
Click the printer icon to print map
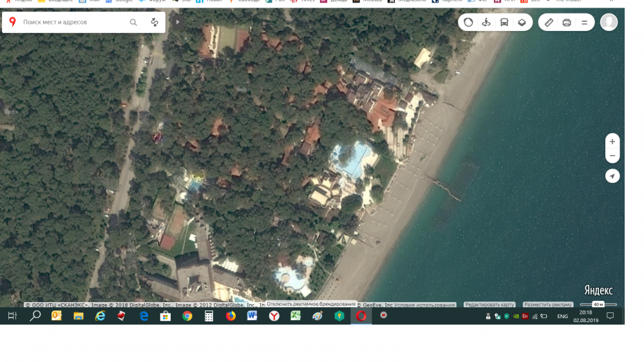[567, 23]
